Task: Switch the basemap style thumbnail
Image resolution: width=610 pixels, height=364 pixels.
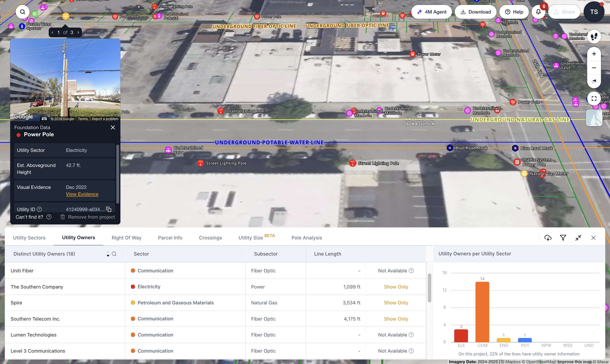Action: pyautogui.click(x=594, y=118)
